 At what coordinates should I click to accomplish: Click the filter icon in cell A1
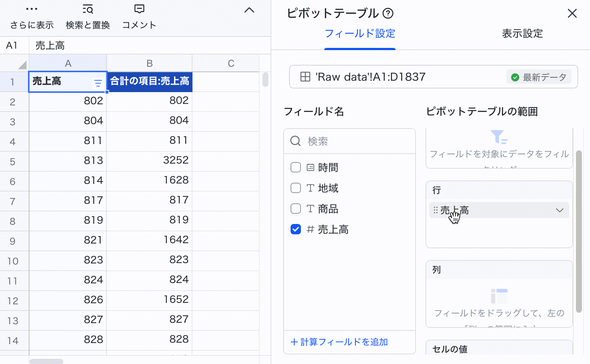(98, 83)
